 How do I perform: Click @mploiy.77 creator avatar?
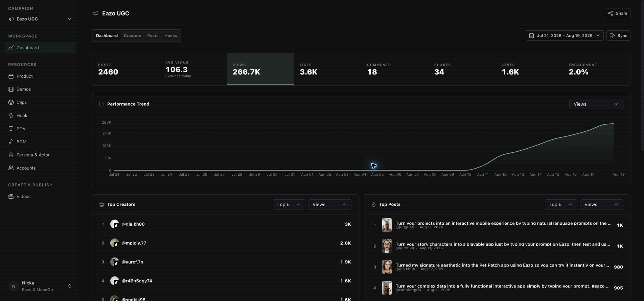pyautogui.click(x=114, y=243)
